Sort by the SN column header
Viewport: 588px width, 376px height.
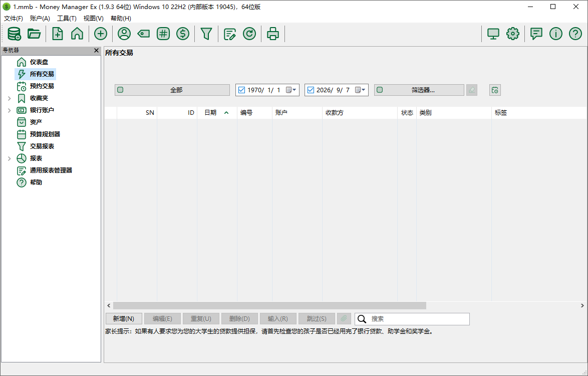click(x=137, y=113)
